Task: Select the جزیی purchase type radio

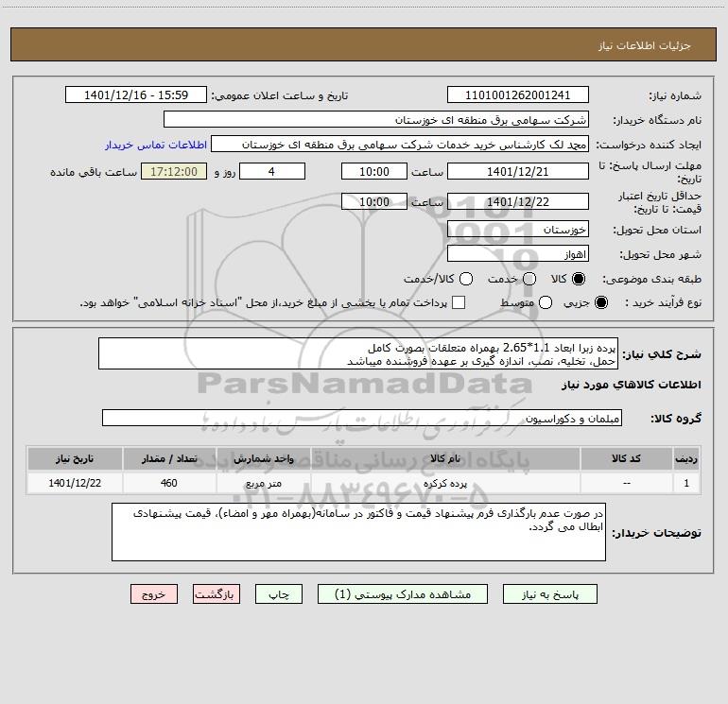Action: [600, 302]
